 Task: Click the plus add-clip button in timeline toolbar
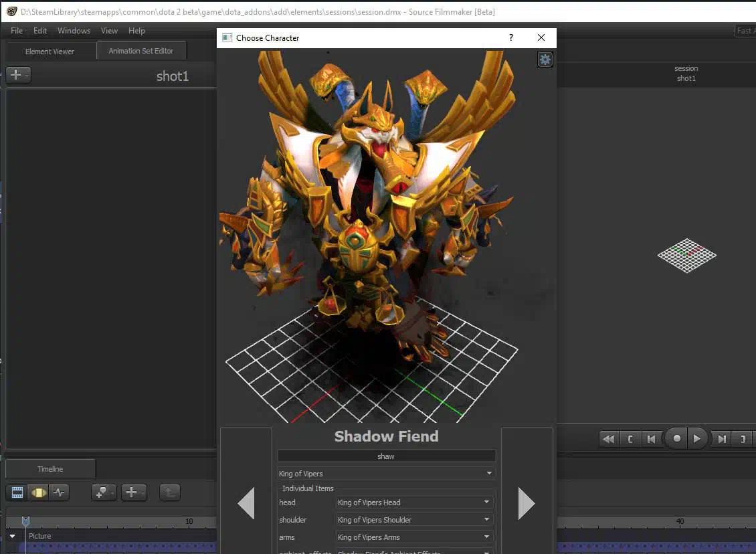tap(134, 492)
